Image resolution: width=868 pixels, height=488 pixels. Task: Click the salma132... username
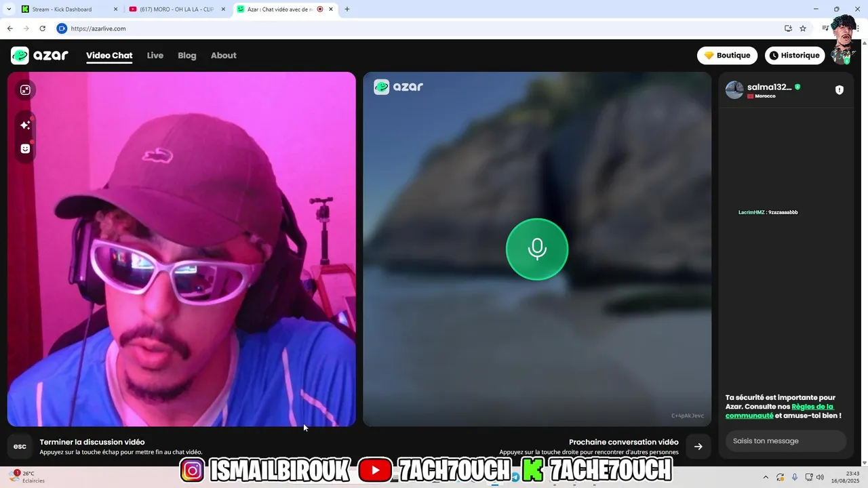point(769,87)
